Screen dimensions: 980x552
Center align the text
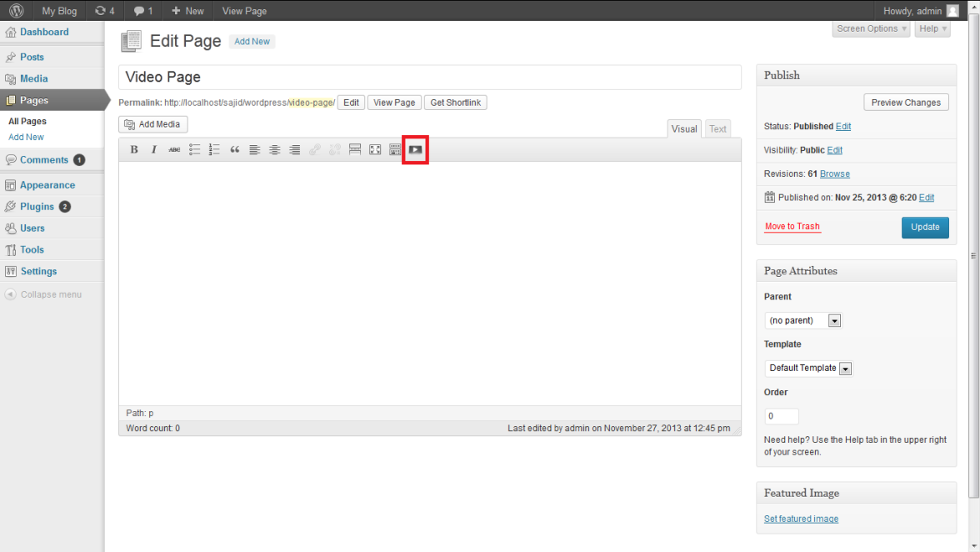pos(274,150)
